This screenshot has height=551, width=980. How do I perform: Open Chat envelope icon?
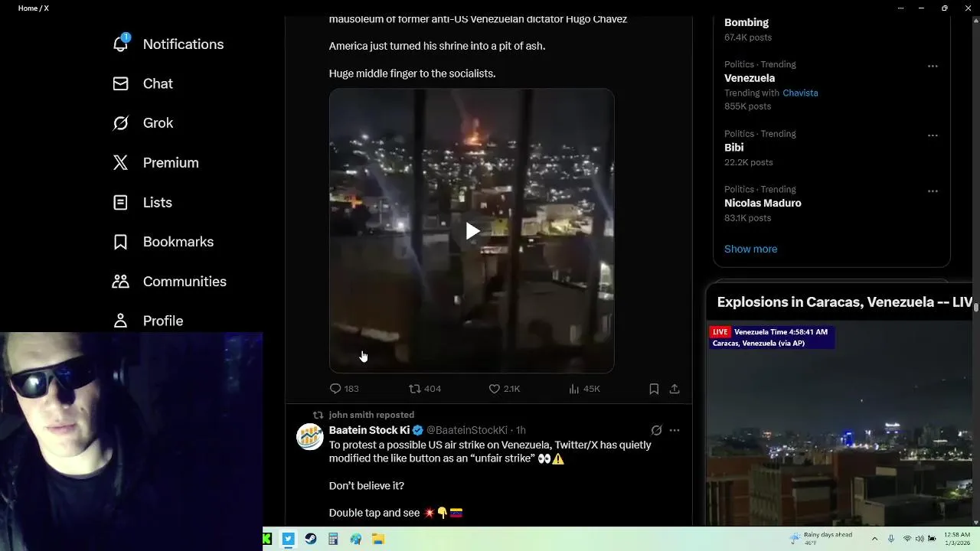120,83
